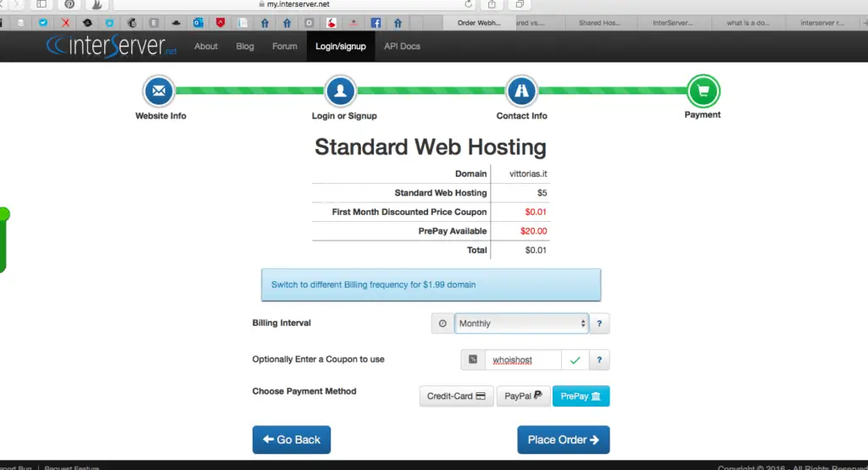Reload the page in Safari

pyautogui.click(x=468, y=4)
